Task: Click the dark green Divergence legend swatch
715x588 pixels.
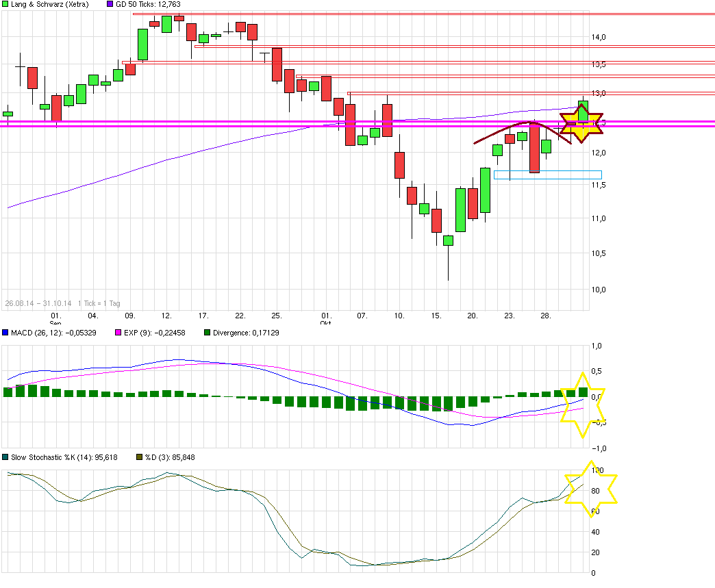Action: (x=207, y=333)
